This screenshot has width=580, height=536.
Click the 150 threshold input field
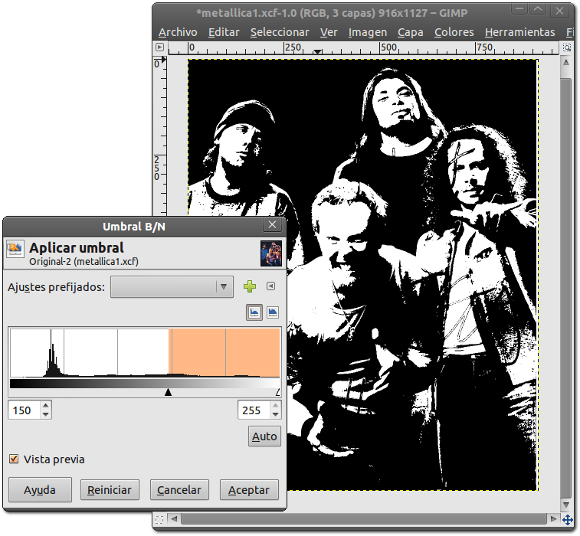[x=24, y=410]
